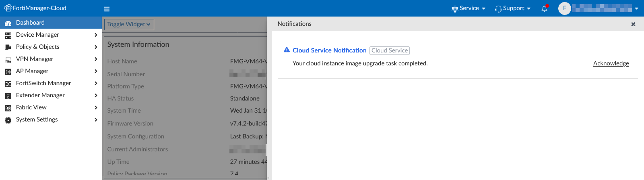This screenshot has width=644, height=180.
Task: Open the notifications bell icon
Action: [545, 8]
